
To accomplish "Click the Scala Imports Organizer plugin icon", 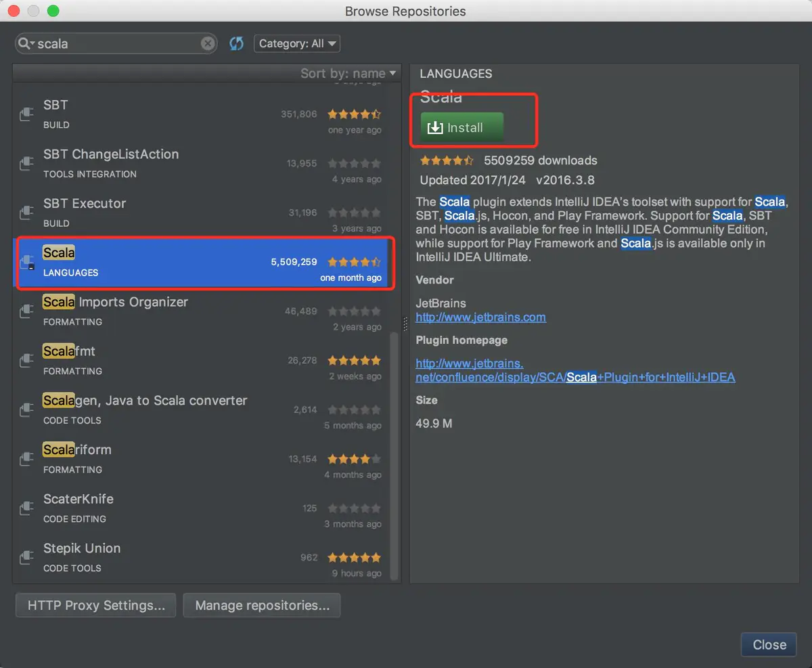I will pos(26,311).
